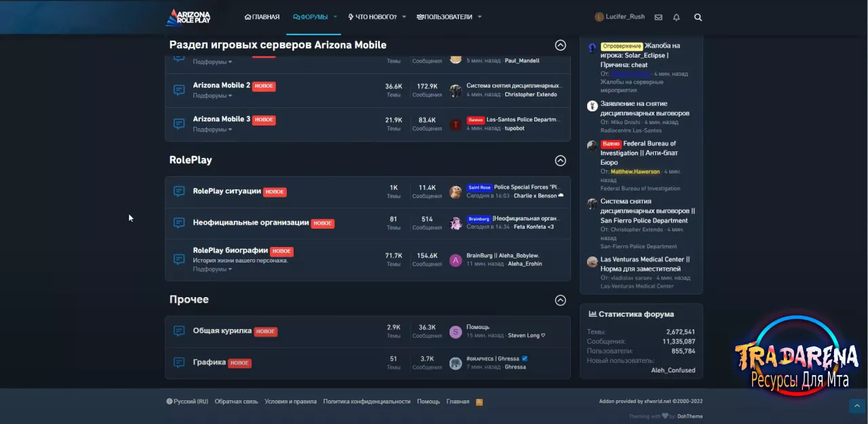868x424 pixels.
Task: Open the private messages envelope icon
Action: pos(658,17)
